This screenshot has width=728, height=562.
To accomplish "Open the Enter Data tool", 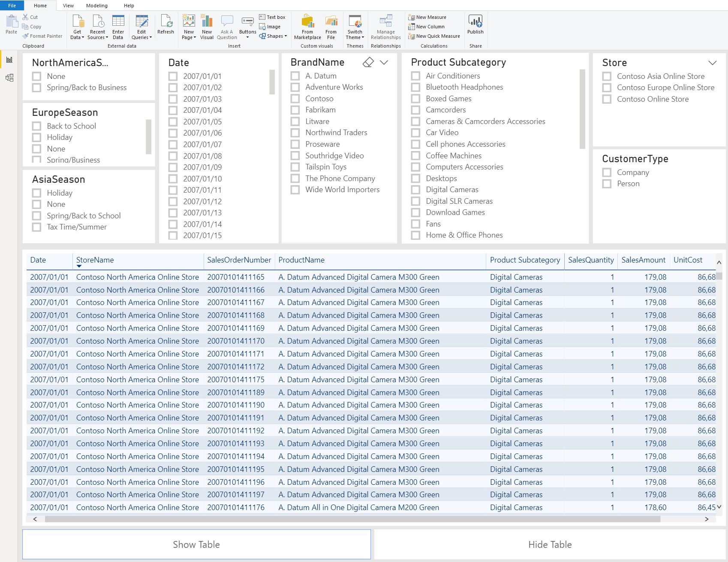I will click(x=118, y=27).
